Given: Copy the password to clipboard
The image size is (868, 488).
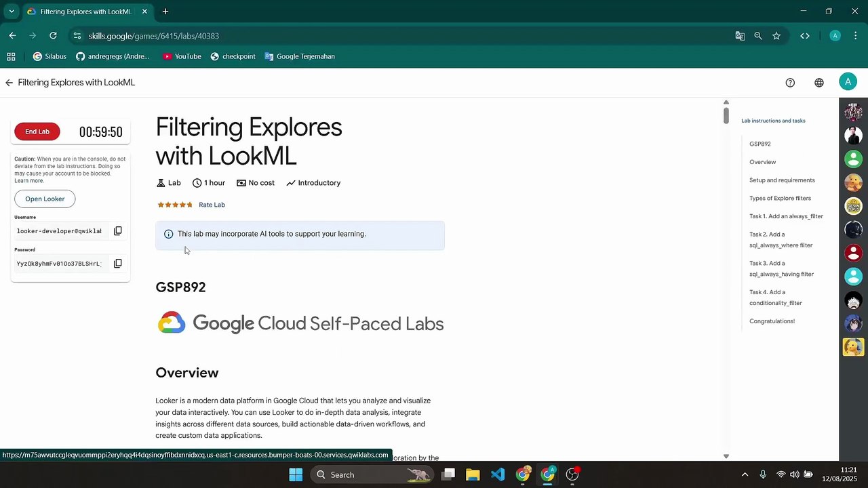Looking at the screenshot, I should coord(117,263).
